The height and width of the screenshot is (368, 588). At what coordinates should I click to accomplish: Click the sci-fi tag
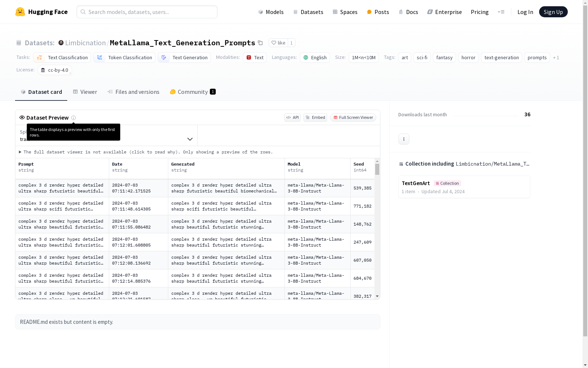(422, 57)
